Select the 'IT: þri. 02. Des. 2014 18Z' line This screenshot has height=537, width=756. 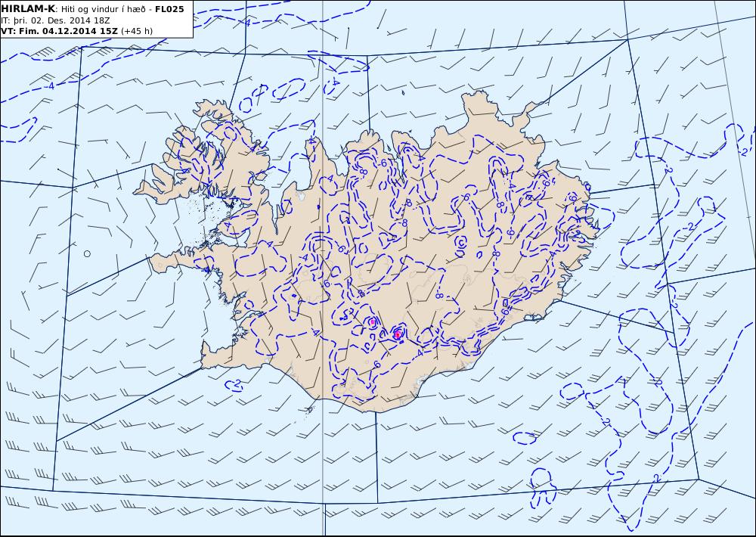(55, 20)
